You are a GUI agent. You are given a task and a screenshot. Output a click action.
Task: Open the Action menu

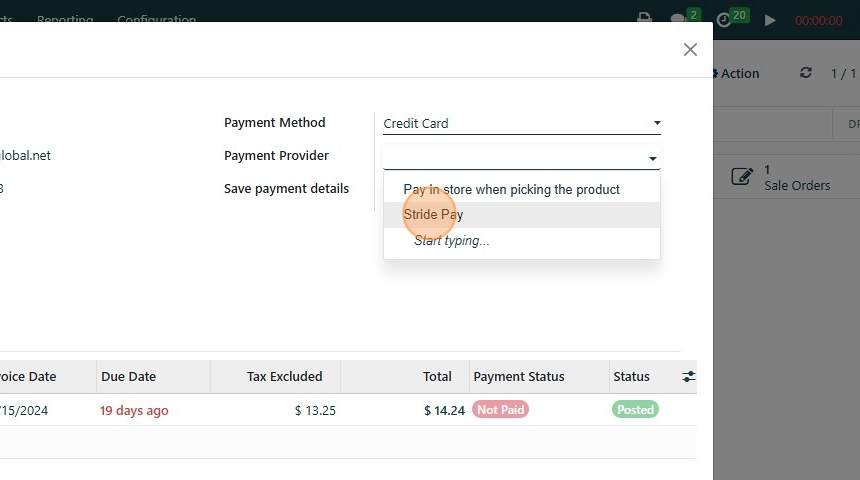[x=735, y=73]
